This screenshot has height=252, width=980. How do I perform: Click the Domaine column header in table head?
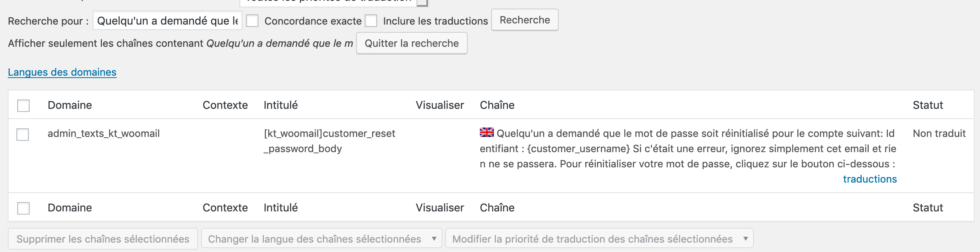coord(70,105)
